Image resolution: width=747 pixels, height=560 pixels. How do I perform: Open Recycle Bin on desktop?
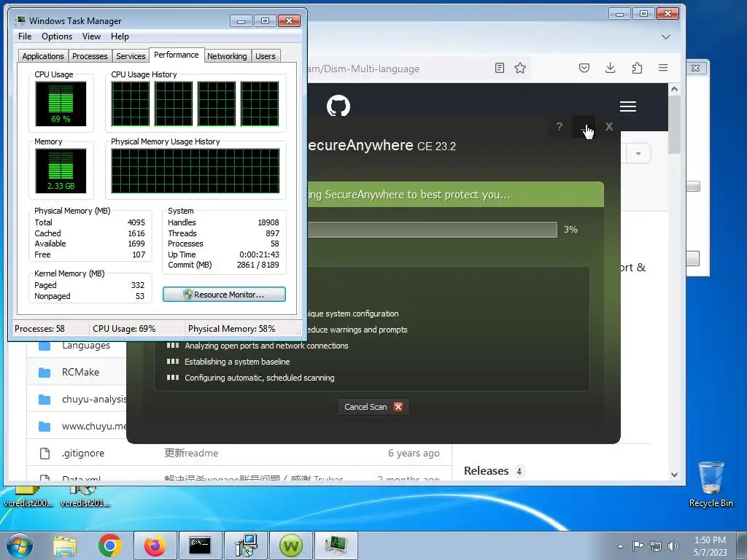[x=711, y=484]
